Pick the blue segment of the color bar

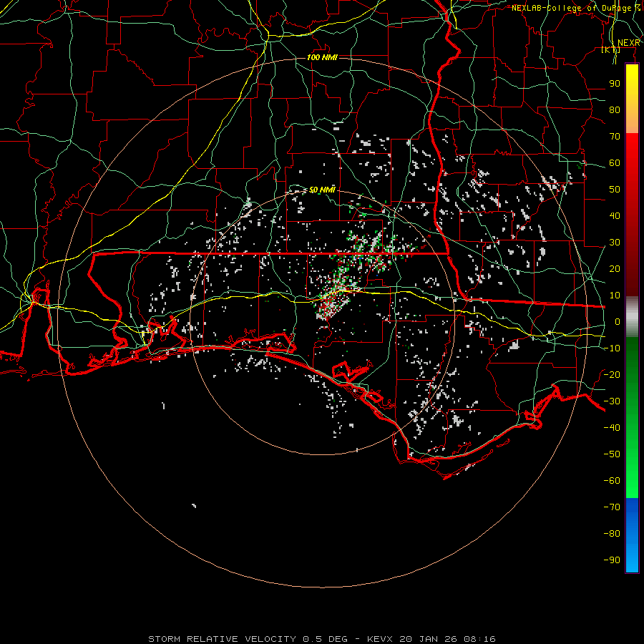pos(632,534)
